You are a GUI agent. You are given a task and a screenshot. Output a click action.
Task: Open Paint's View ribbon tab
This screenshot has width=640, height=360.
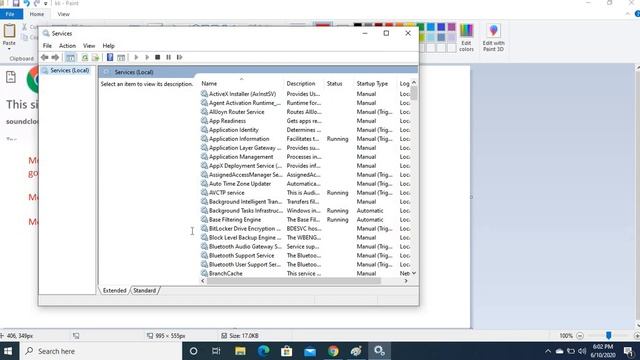pos(63,14)
